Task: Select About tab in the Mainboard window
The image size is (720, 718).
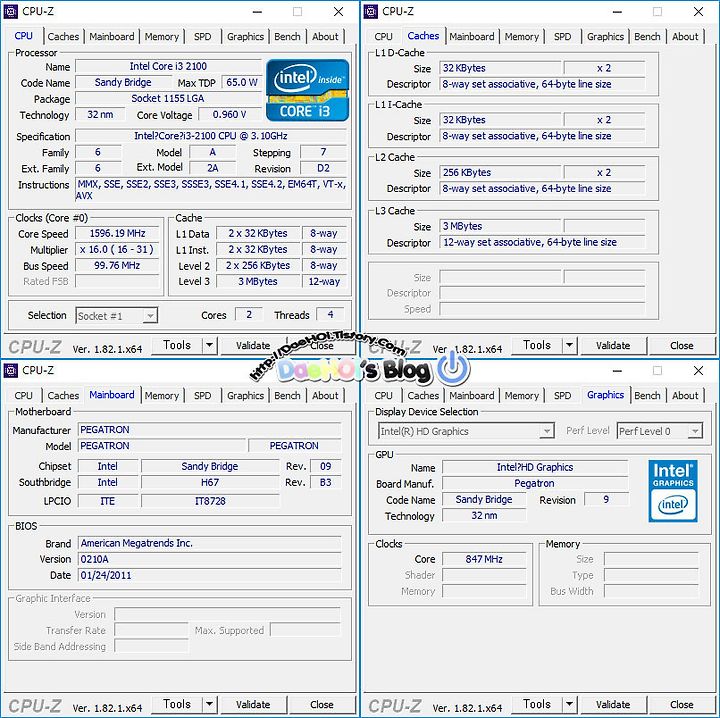Action: [x=325, y=395]
